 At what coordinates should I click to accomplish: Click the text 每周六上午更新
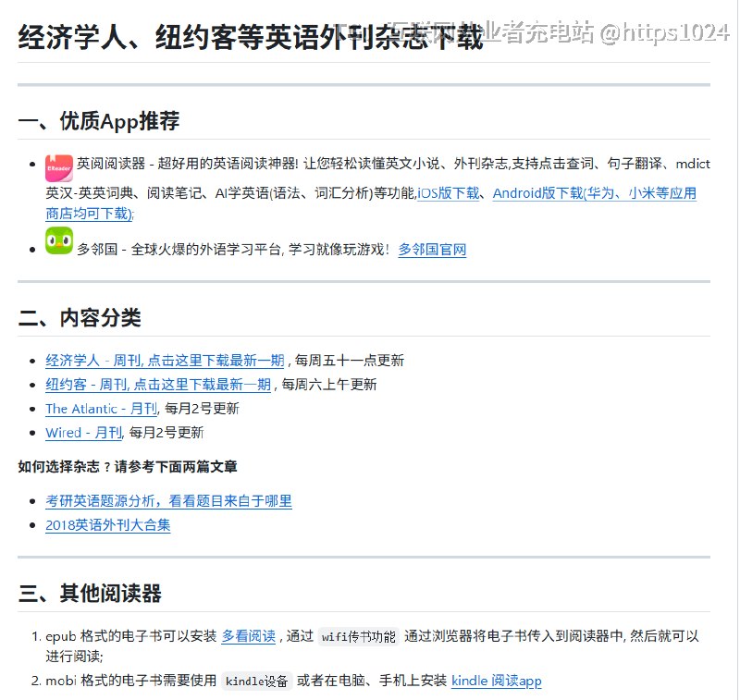(329, 385)
